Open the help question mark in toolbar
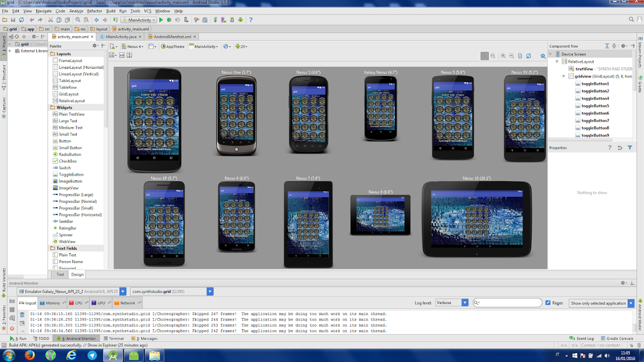Image resolution: width=644 pixels, height=362 pixels. (251, 20)
